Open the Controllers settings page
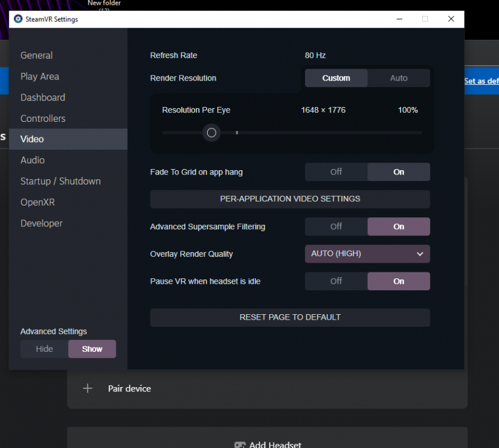The image size is (499, 448). 42,118
